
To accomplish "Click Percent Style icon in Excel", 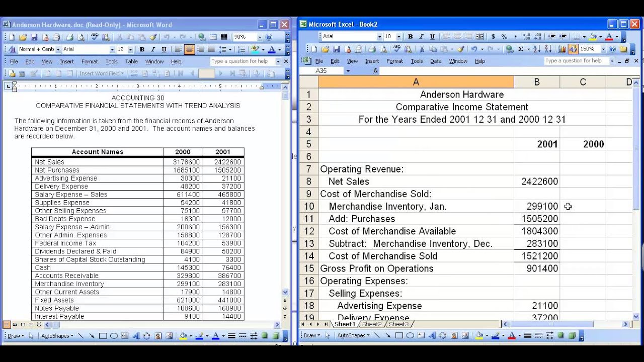I will [504, 37].
